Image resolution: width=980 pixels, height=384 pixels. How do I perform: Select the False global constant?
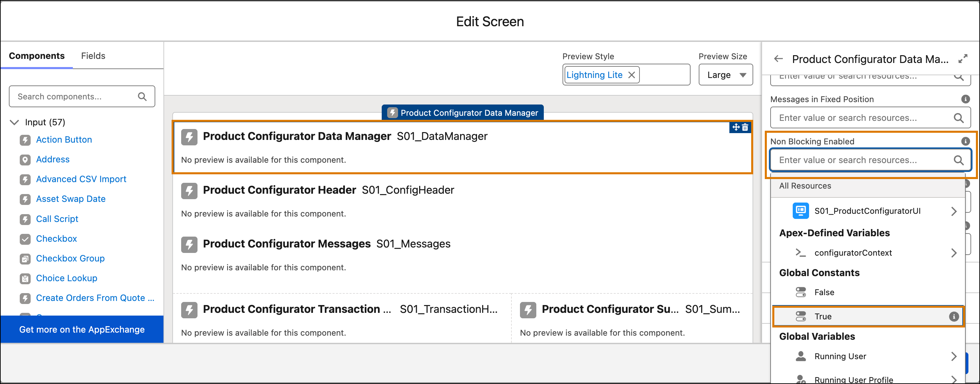(868, 292)
